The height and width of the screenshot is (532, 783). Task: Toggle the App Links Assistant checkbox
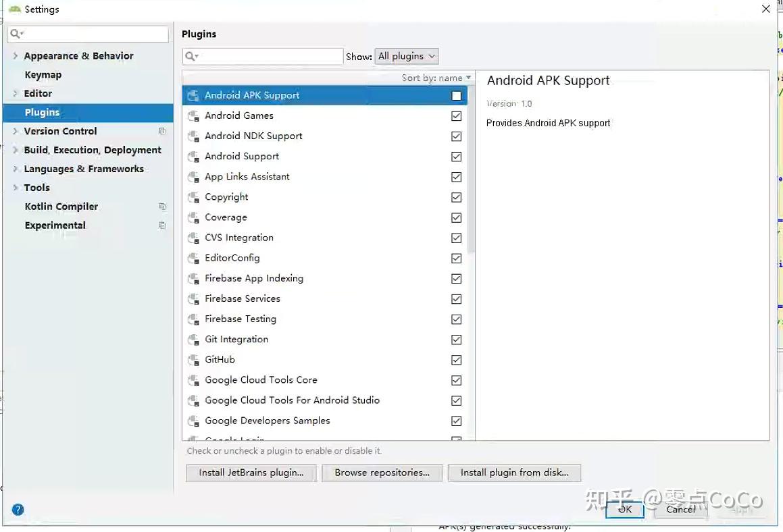[457, 177]
